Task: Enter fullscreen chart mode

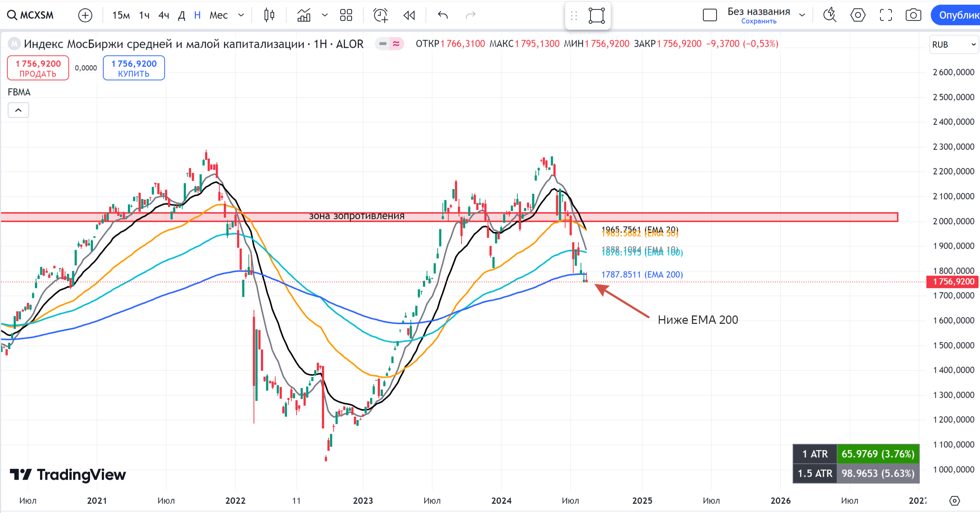Action: point(886,15)
